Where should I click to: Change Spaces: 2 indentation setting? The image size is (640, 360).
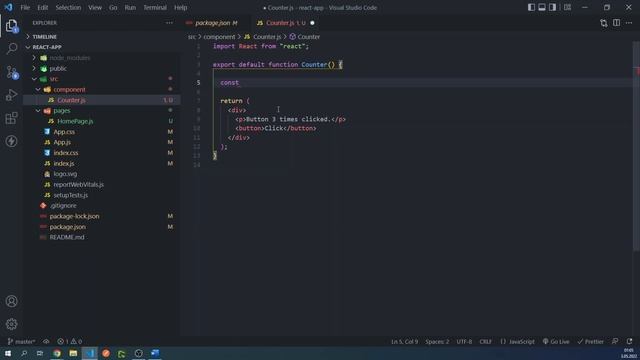437,341
